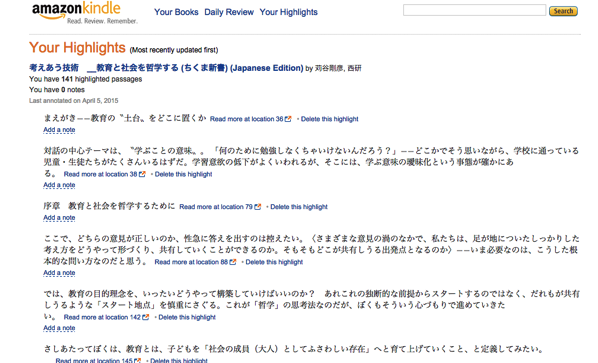Click external-link icon beside location 38
The image size is (598, 363).
click(142, 174)
